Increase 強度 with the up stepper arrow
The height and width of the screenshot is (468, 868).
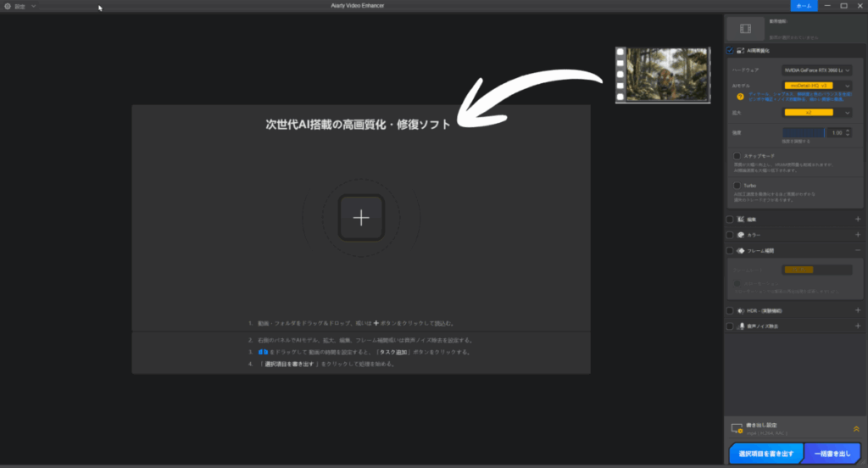pos(848,131)
